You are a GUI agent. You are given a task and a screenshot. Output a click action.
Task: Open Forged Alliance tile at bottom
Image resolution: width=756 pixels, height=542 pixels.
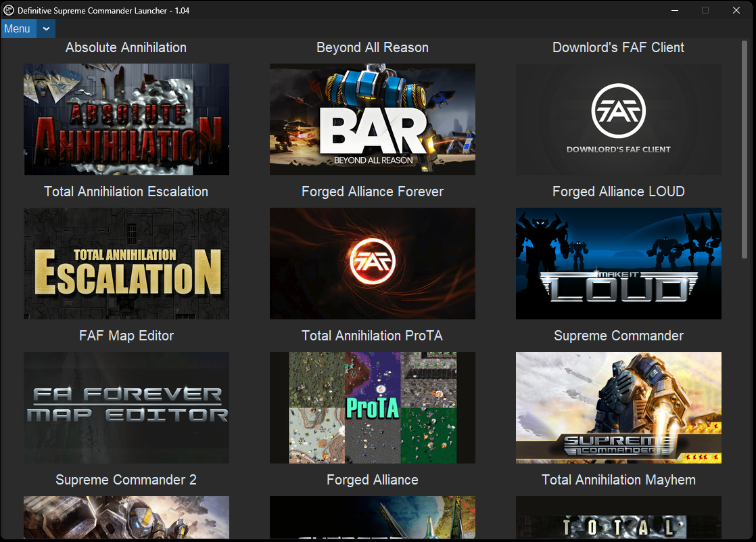pos(372,518)
